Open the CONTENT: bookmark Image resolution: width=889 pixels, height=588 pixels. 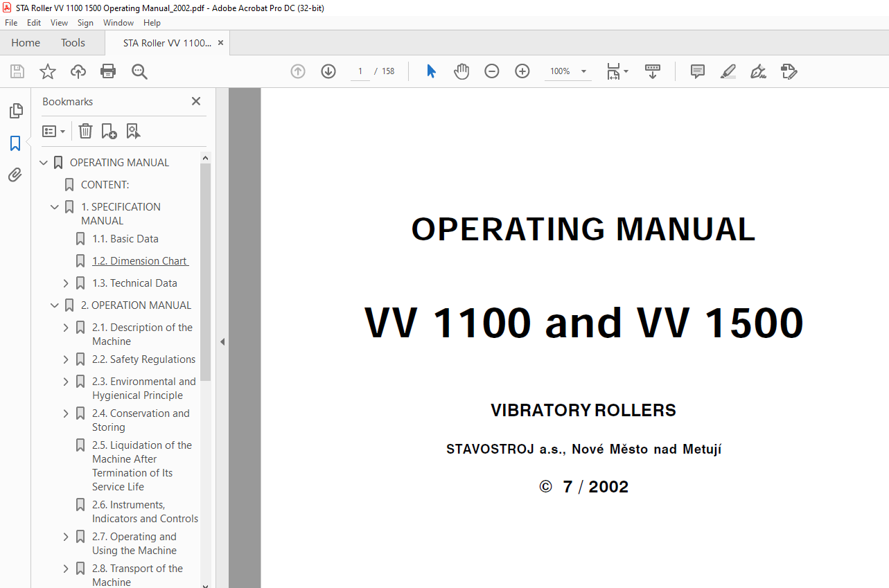tap(105, 185)
